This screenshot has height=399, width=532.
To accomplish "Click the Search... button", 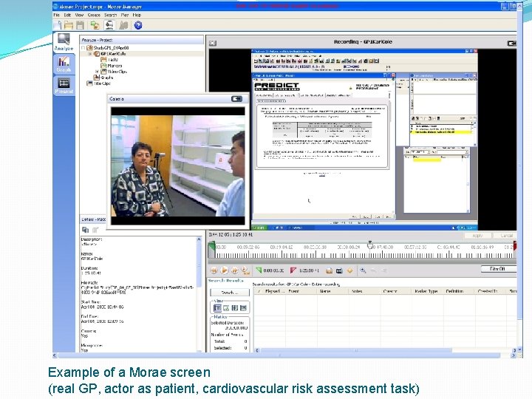I will tap(230, 292).
